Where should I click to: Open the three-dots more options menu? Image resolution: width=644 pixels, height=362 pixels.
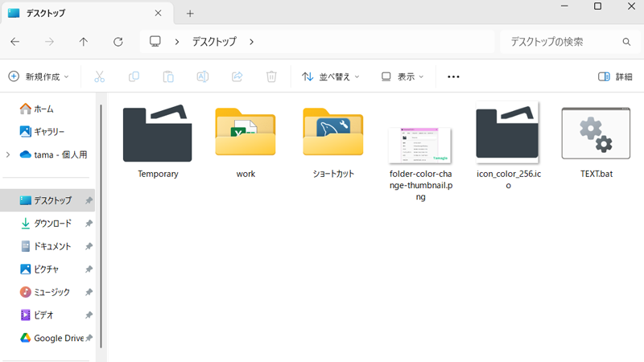(x=453, y=76)
